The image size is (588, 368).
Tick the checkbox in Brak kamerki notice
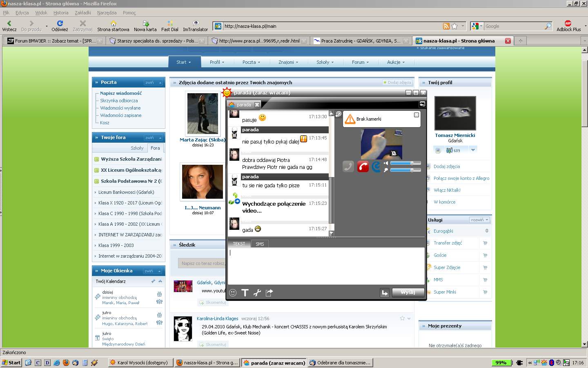click(x=416, y=115)
